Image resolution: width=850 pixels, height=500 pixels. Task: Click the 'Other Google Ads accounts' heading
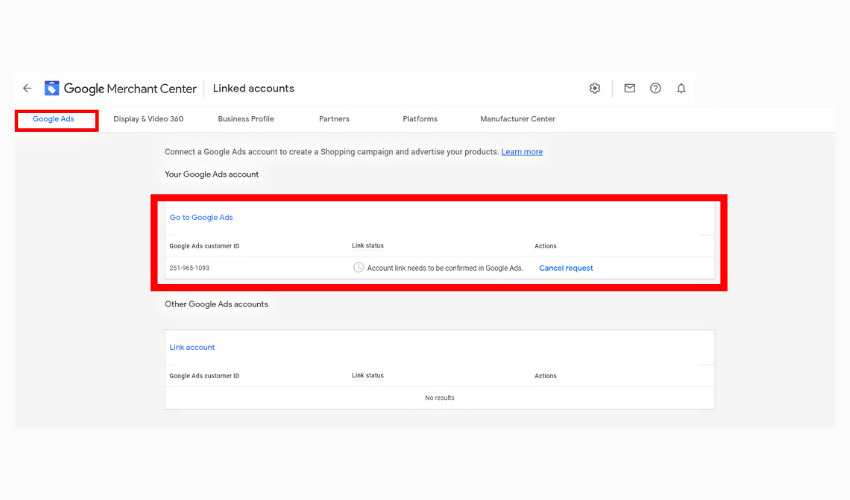coord(216,304)
